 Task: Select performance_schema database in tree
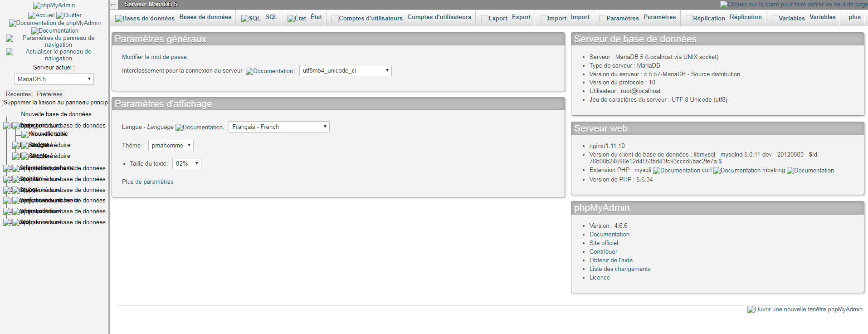(x=49, y=201)
